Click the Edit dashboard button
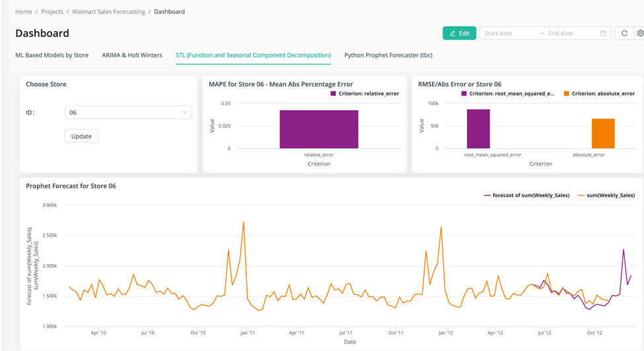Screen dimensions: 644x351 [x=459, y=34]
